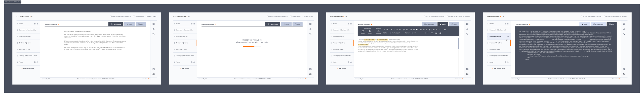Open the Styles dropdown in editor toolbar
The image size is (644, 97).
point(386,33)
